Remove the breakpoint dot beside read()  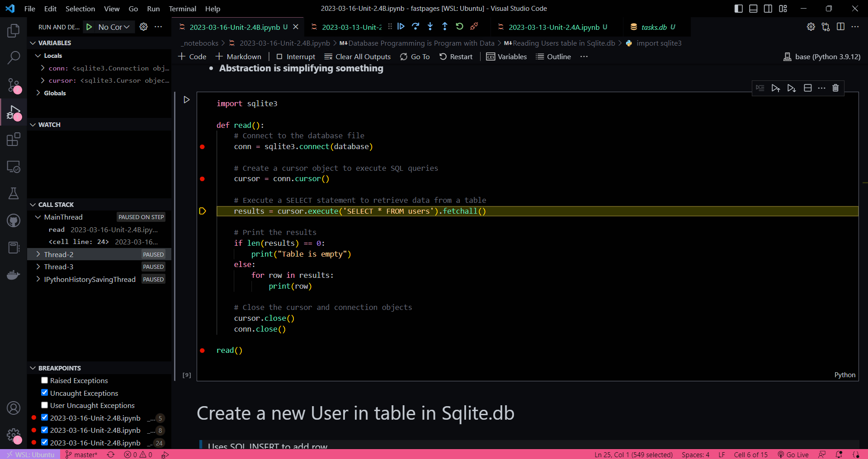(202, 351)
